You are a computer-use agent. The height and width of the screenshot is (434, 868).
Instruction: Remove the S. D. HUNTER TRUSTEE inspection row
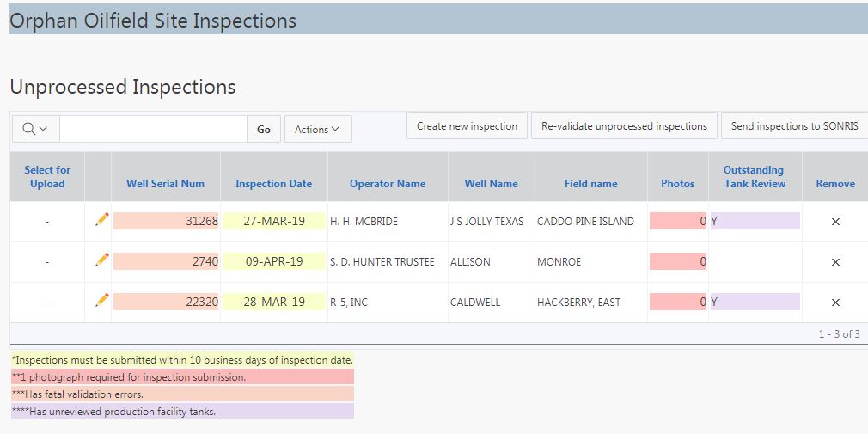point(835,262)
